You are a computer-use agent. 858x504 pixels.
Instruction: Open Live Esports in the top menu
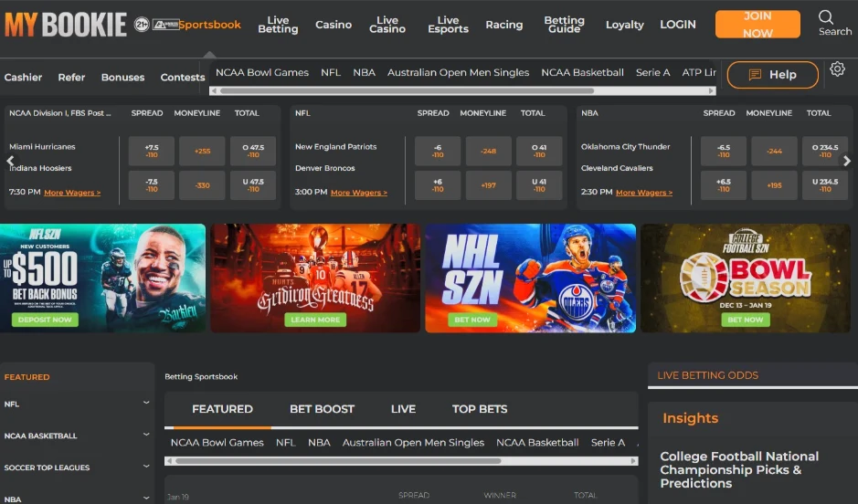click(x=448, y=25)
